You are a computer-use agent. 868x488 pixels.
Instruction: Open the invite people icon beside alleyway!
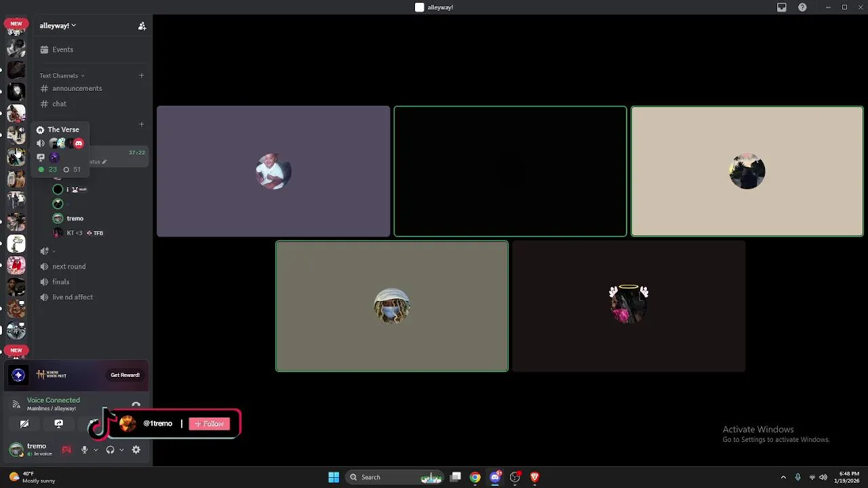142,26
